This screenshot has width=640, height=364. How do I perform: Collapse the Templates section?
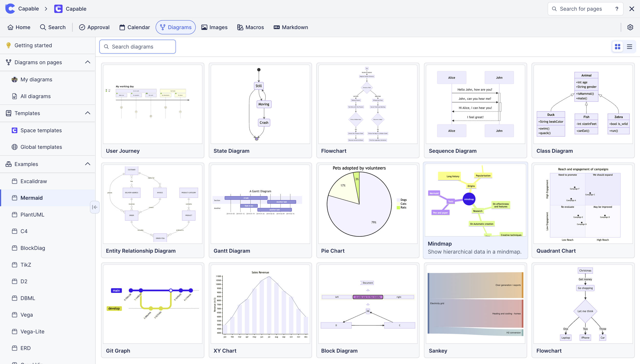point(88,113)
